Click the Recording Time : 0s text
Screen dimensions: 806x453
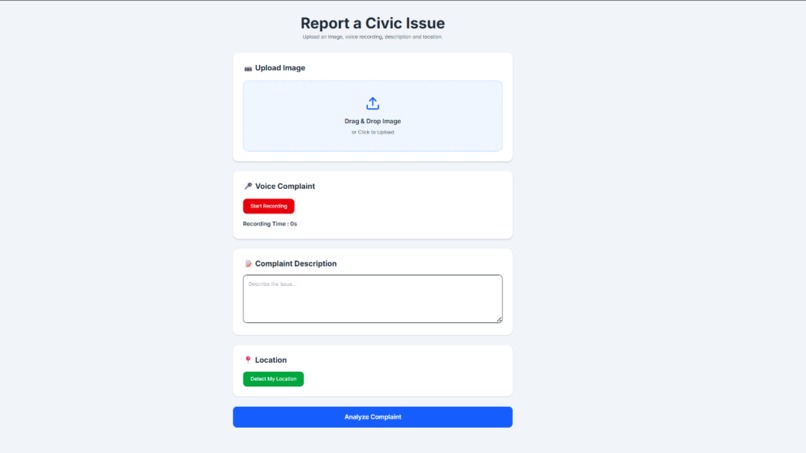(x=270, y=224)
